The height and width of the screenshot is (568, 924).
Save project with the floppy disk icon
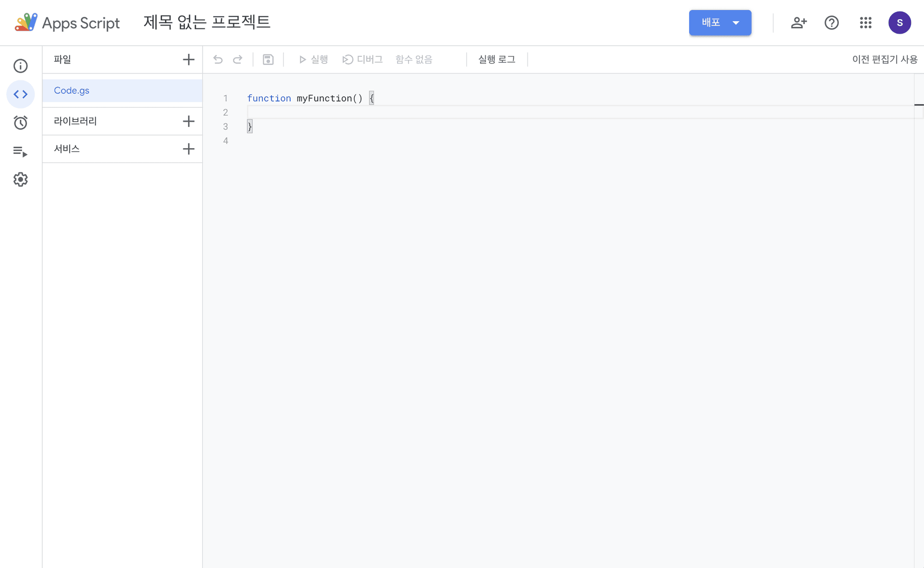pyautogui.click(x=268, y=60)
